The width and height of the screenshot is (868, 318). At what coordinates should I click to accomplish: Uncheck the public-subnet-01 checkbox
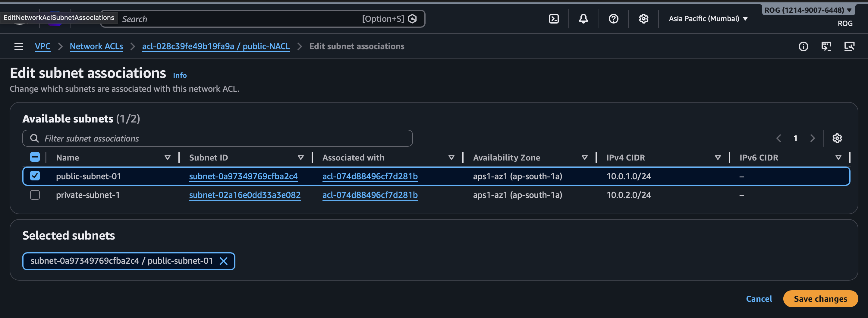pos(35,176)
